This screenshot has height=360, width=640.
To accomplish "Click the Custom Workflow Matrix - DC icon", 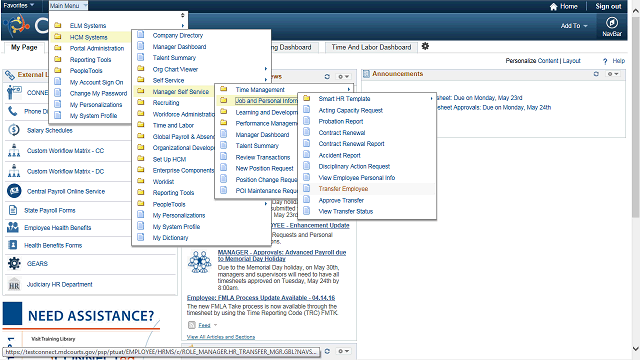I will 14,171.
